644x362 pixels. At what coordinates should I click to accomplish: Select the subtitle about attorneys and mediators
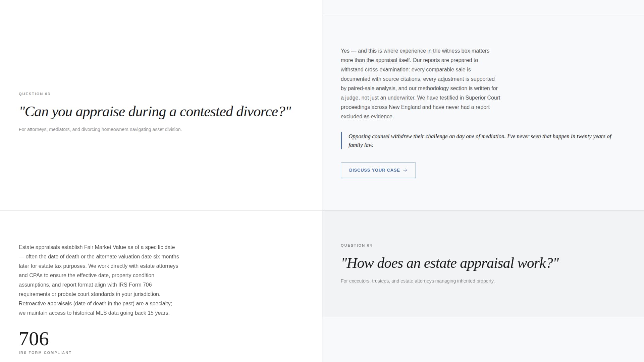coord(100,129)
